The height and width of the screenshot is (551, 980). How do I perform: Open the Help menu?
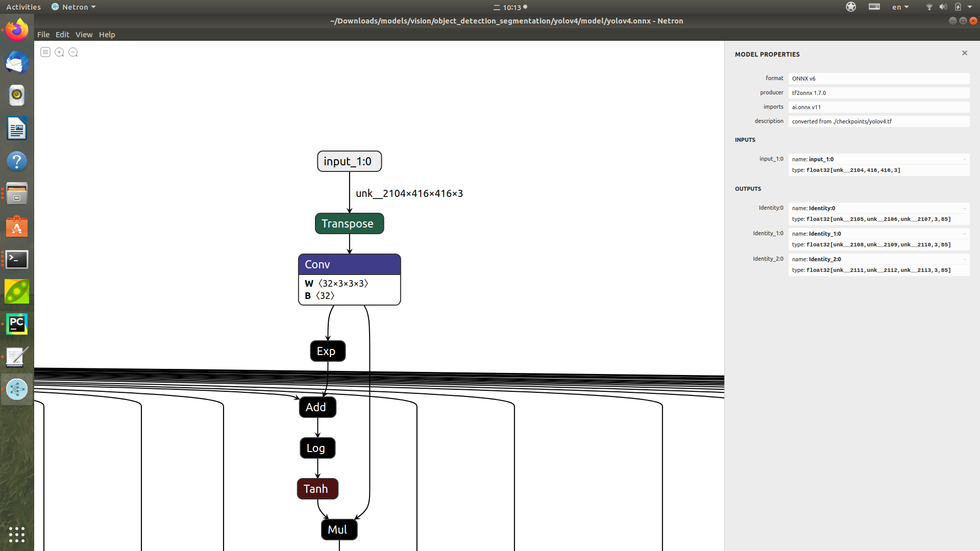(x=107, y=34)
